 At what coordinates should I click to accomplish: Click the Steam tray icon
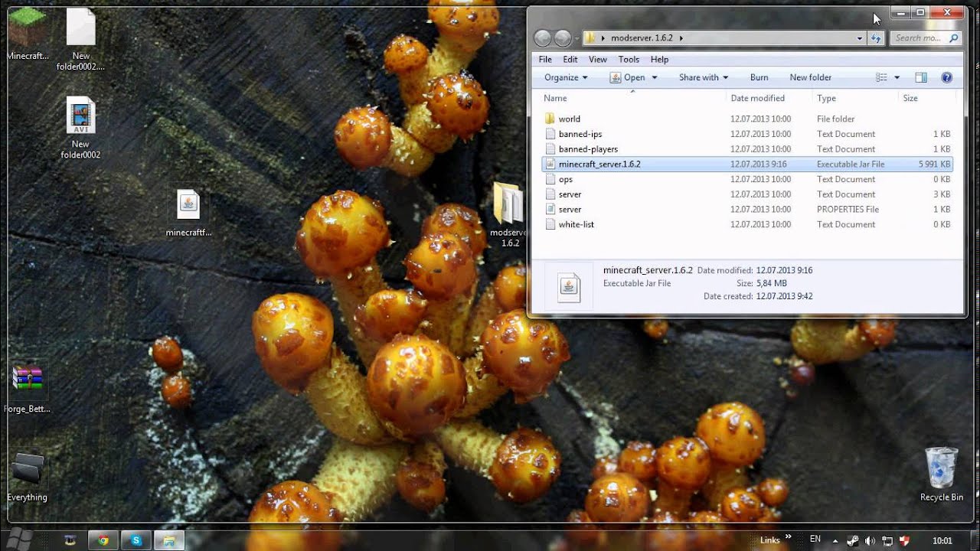tap(852, 540)
